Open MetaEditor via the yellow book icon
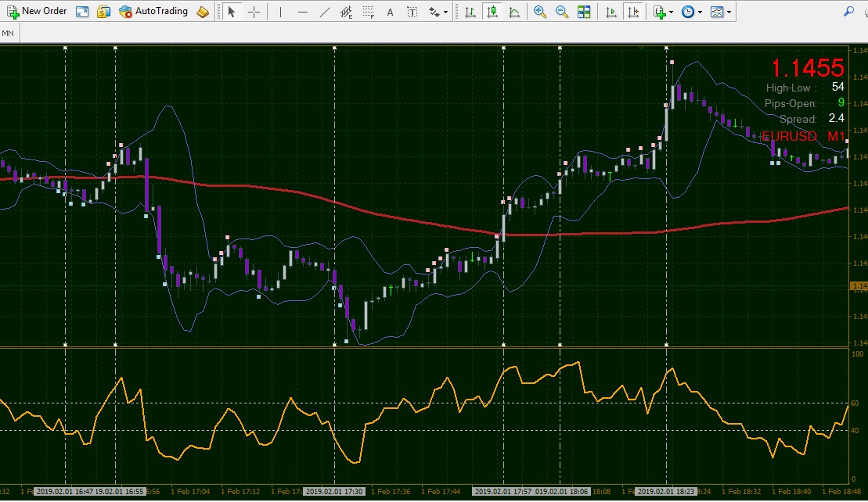Viewport: 868px width, 502px height. (x=203, y=11)
